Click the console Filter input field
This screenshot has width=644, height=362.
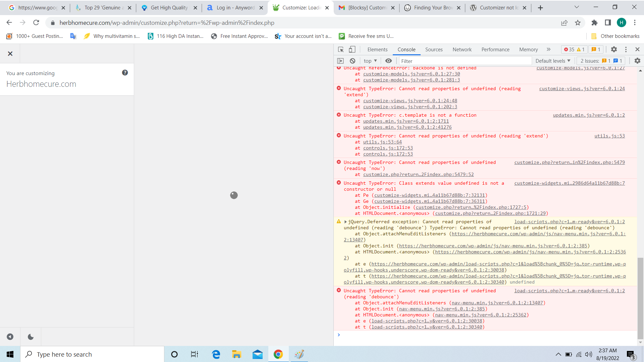click(x=465, y=61)
